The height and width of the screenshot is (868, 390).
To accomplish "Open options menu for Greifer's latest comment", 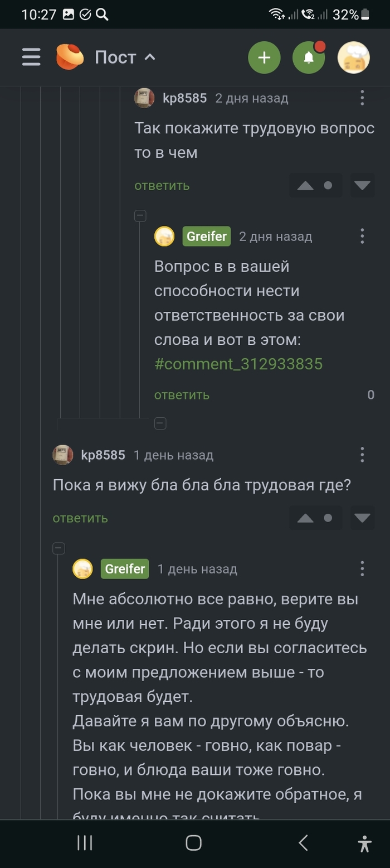I will click(362, 569).
